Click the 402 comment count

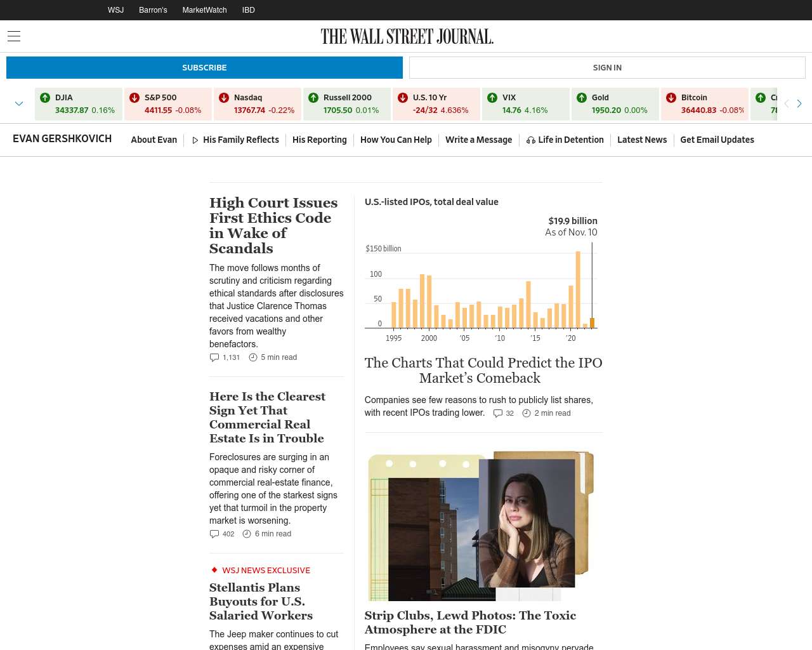[x=228, y=534]
